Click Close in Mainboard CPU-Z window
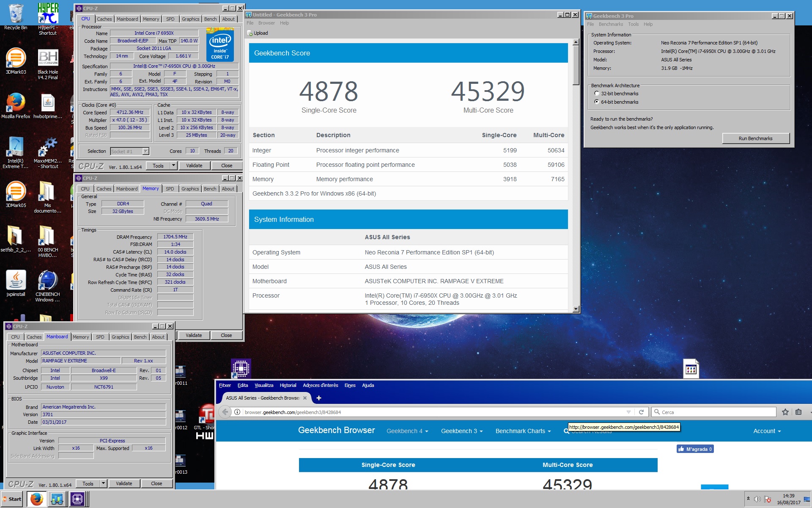Image resolution: width=812 pixels, height=508 pixels. coord(156,483)
